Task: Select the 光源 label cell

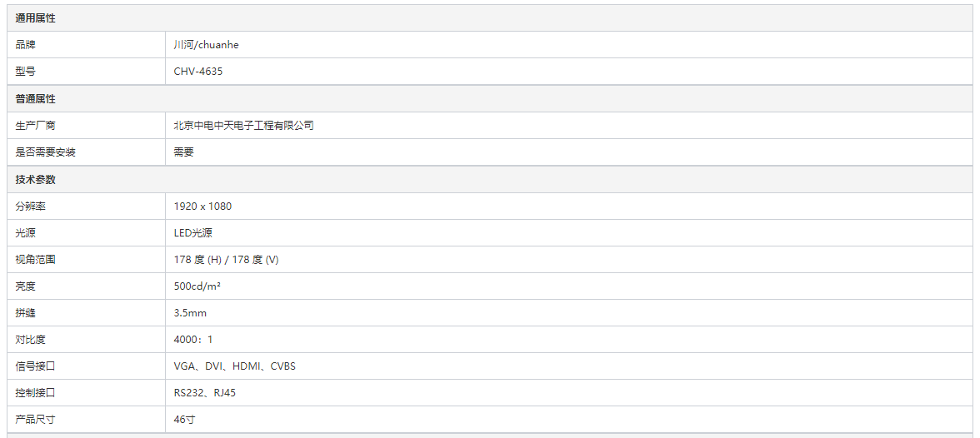Action: click(x=87, y=232)
